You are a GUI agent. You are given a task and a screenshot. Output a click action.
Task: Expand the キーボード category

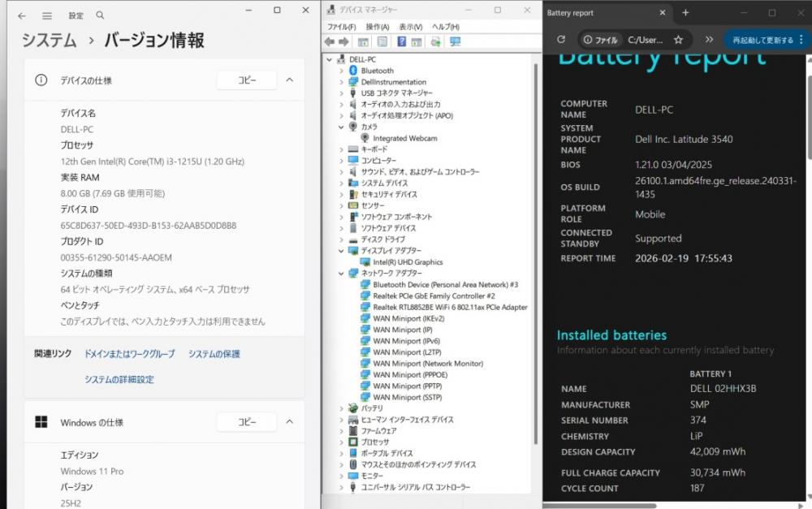(x=341, y=149)
